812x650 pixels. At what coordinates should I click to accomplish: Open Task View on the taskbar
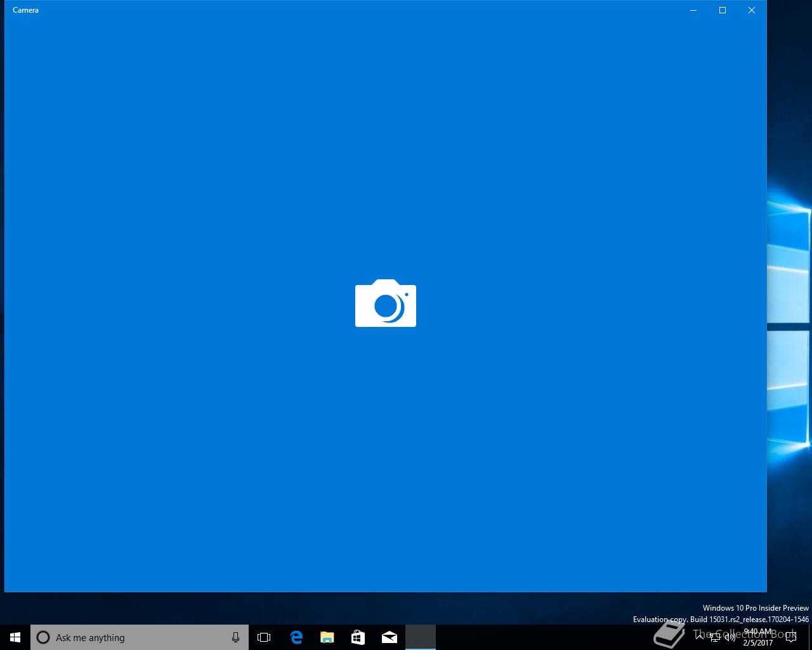pos(264,637)
